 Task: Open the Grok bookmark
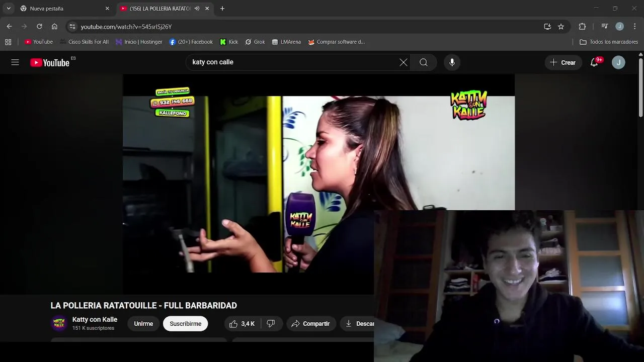tap(255, 42)
